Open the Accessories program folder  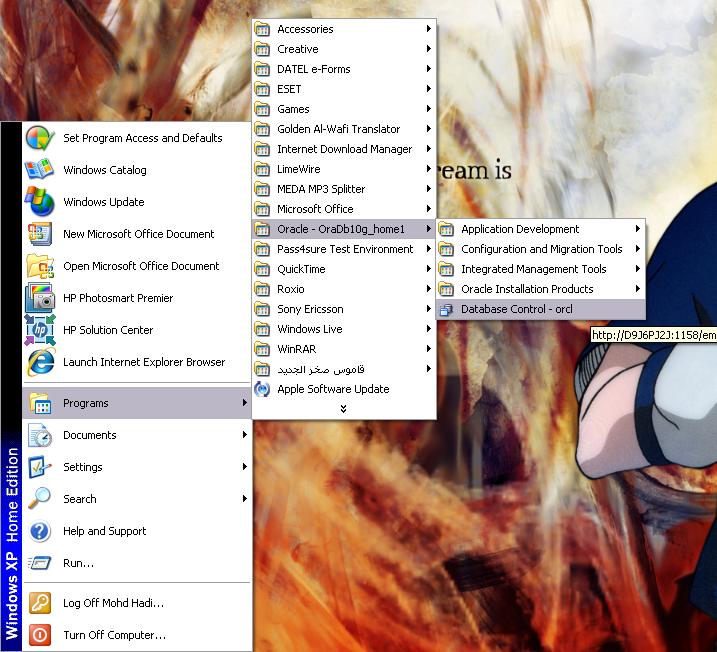coord(305,29)
